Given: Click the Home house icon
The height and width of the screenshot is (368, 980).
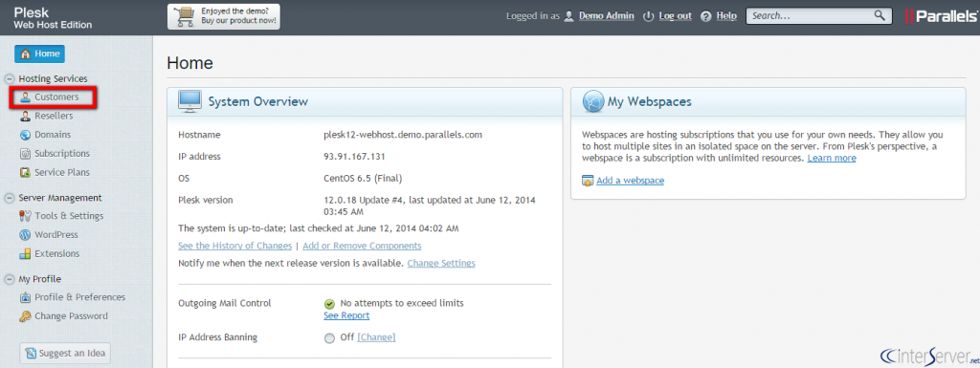Looking at the screenshot, I should (x=26, y=54).
